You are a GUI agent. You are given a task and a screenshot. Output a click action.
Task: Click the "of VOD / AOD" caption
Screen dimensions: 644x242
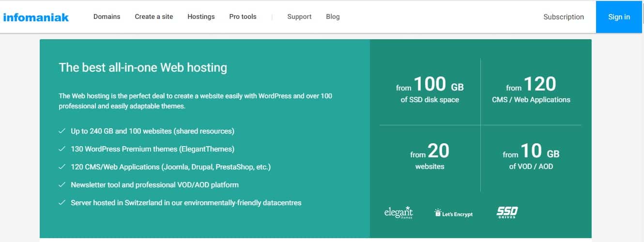coord(531,166)
